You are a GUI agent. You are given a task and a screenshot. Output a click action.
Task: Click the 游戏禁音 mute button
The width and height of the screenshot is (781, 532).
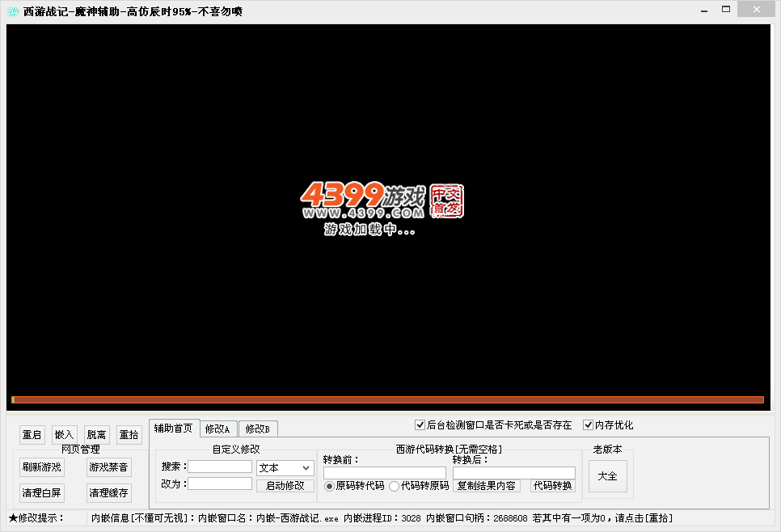point(108,467)
